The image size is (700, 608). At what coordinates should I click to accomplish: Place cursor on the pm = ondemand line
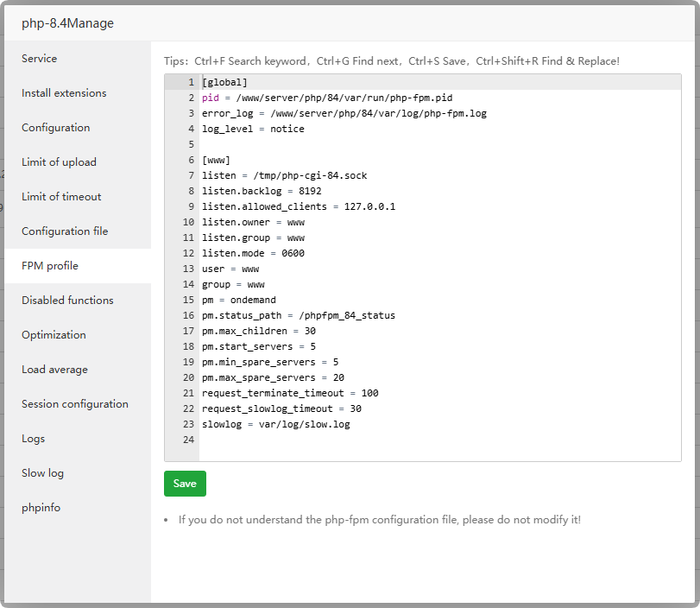239,301
